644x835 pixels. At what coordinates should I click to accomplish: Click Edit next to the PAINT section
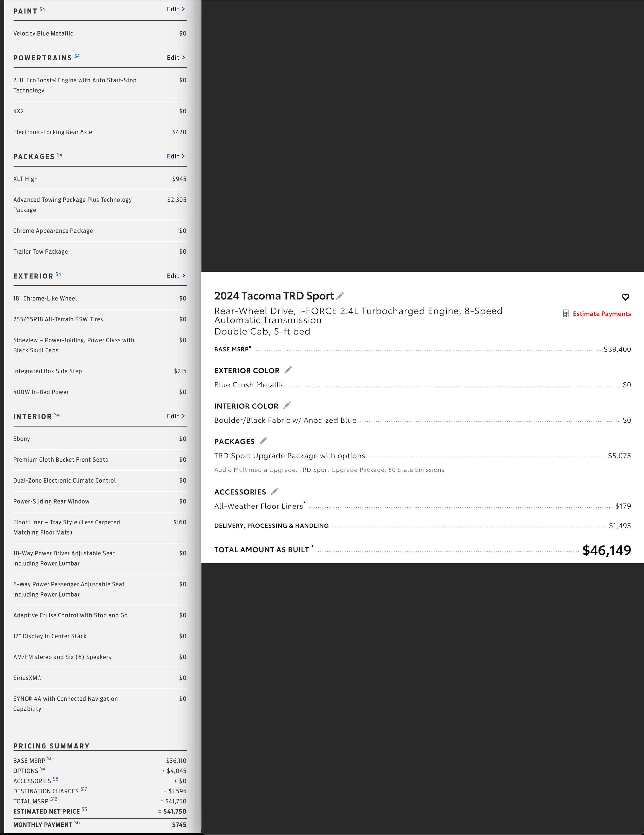pos(176,9)
